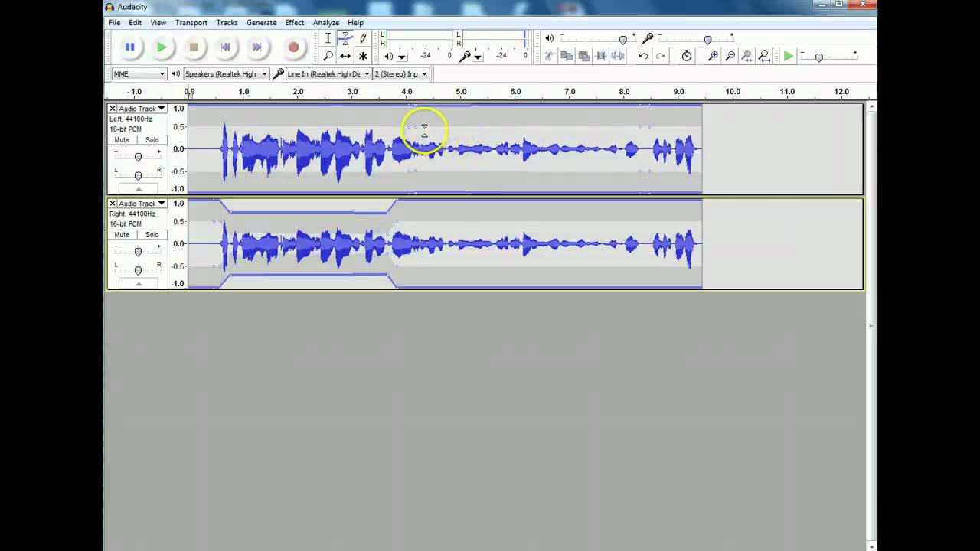Click the Zoom Out magnifier icon
Screen dimensions: 980x551
click(730, 56)
